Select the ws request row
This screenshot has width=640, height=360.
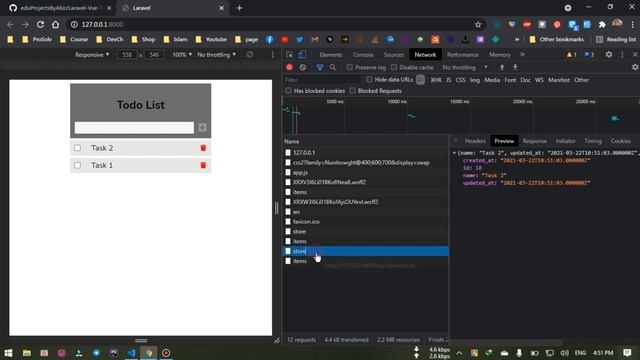(x=365, y=212)
